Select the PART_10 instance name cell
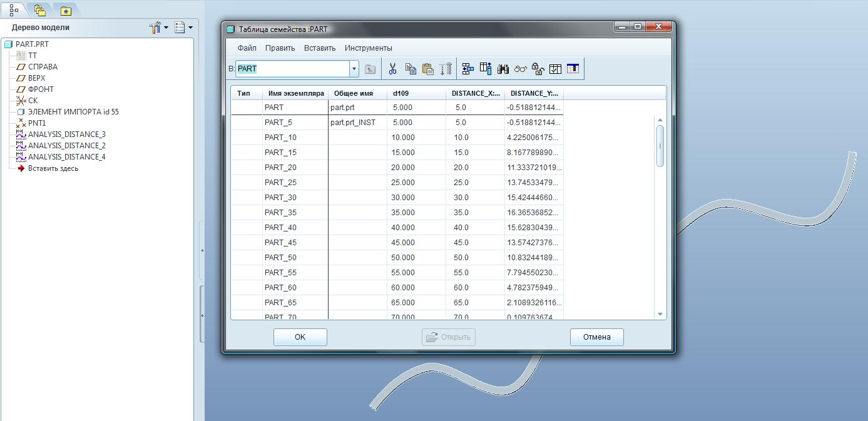The image size is (868, 421). (295, 138)
